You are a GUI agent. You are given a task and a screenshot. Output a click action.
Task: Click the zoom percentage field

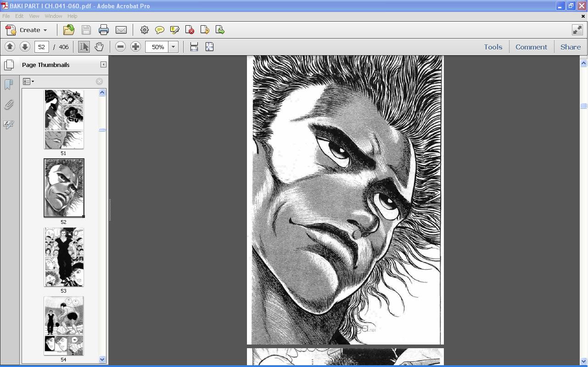[157, 47]
